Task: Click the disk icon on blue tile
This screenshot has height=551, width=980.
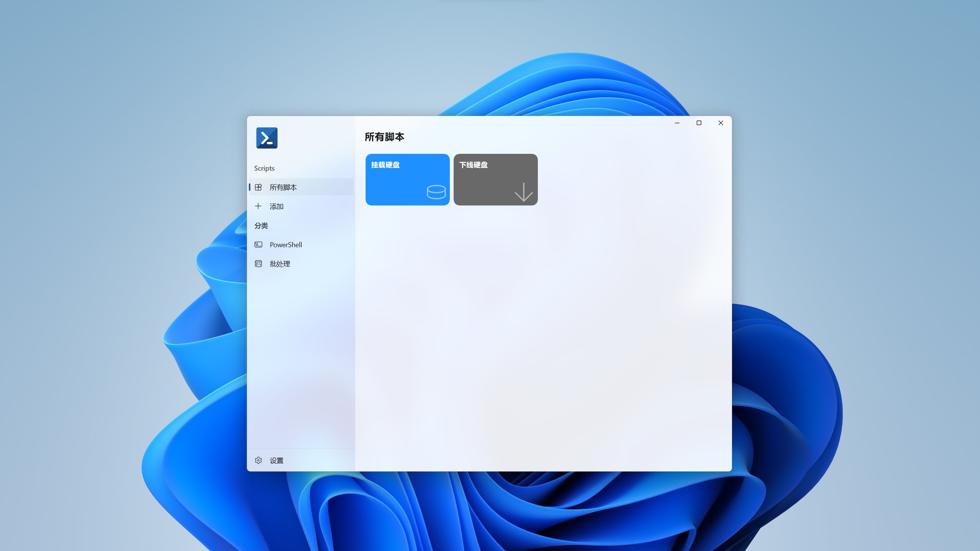Action: click(x=436, y=192)
